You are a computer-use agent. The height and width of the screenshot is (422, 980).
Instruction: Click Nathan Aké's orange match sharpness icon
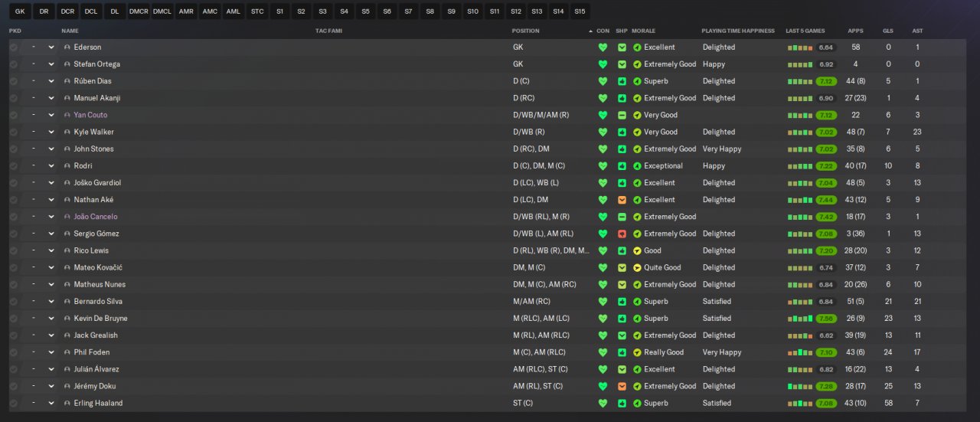tap(622, 200)
